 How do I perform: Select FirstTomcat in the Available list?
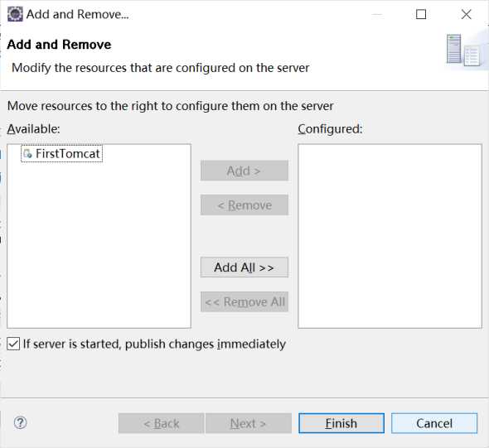[x=62, y=153]
